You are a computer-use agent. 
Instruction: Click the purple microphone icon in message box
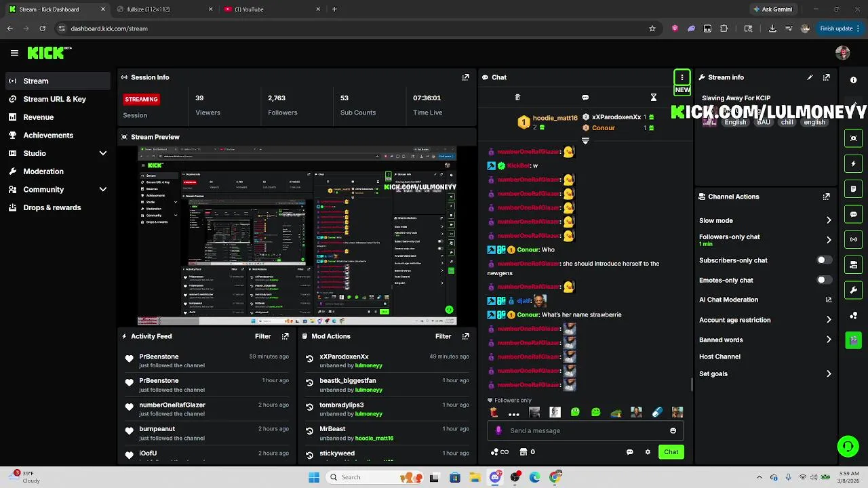pyautogui.click(x=498, y=430)
